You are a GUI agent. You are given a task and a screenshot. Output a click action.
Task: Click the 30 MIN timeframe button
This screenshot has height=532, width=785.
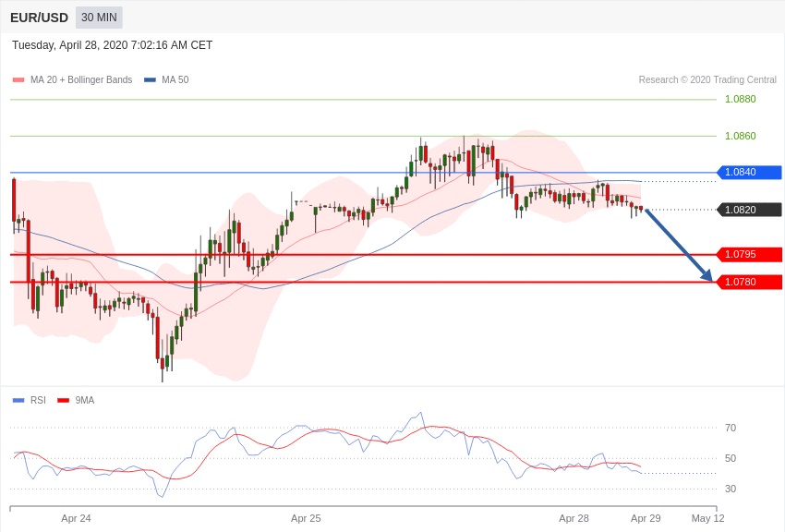[x=99, y=18]
